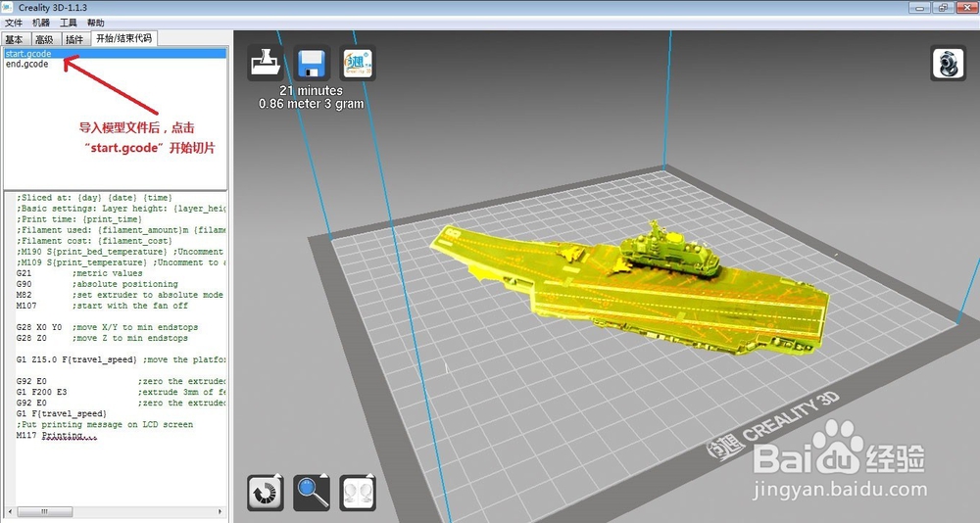The width and height of the screenshot is (980, 523).
Task: Select start.gcode in the list
Action: click(115, 54)
